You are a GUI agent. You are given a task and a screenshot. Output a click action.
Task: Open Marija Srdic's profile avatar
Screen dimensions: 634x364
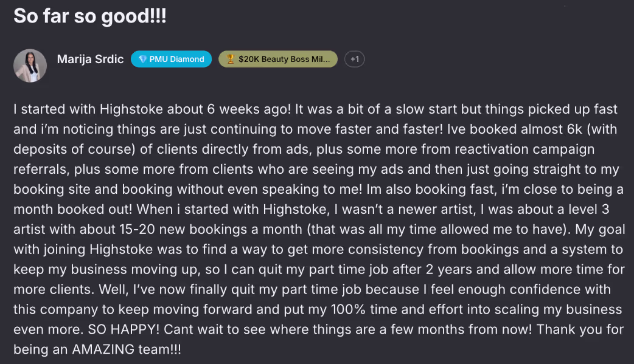tap(30, 65)
